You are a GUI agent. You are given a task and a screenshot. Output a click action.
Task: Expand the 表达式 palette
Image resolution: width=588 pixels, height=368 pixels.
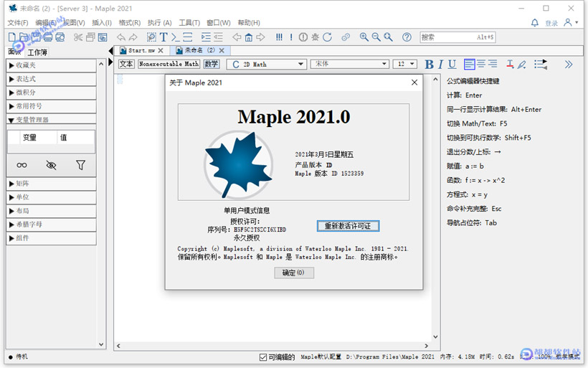52,79
